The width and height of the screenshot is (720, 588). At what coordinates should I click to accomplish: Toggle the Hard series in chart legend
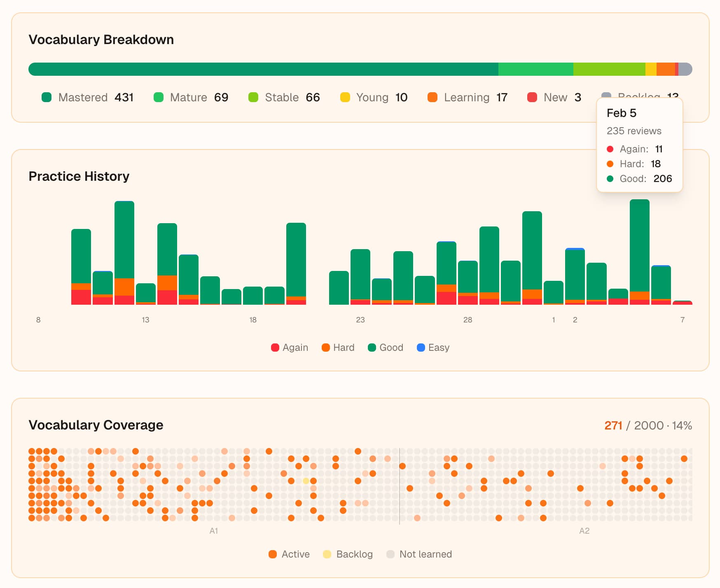click(338, 348)
